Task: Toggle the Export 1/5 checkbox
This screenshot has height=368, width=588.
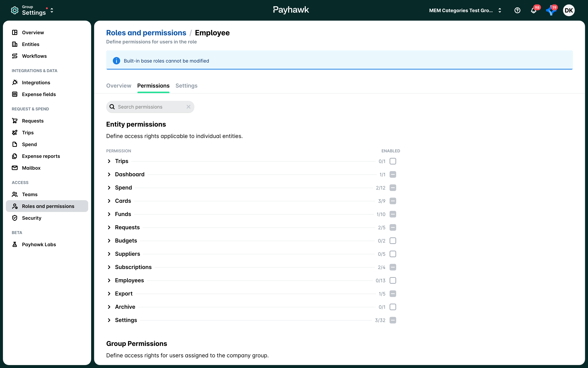Action: click(393, 293)
